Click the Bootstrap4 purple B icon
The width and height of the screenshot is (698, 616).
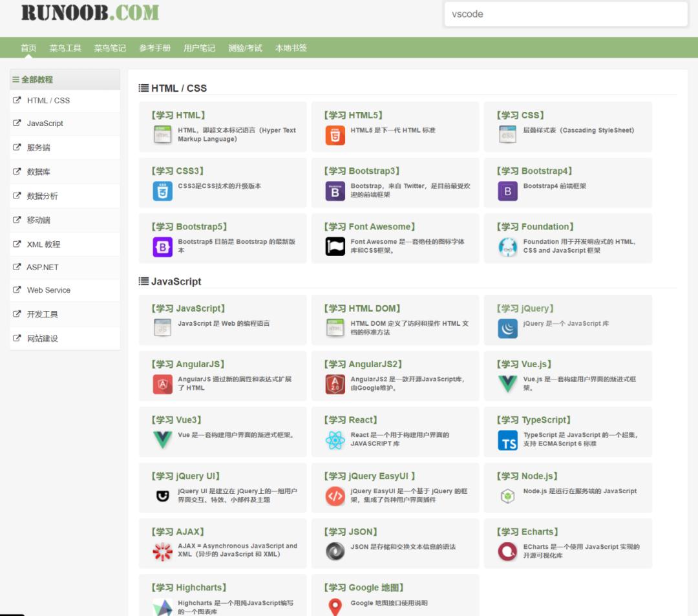pos(507,191)
